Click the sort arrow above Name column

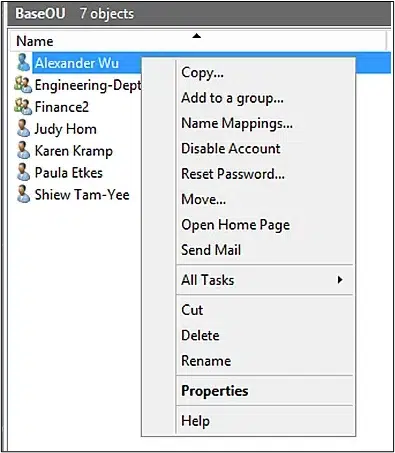click(197, 36)
